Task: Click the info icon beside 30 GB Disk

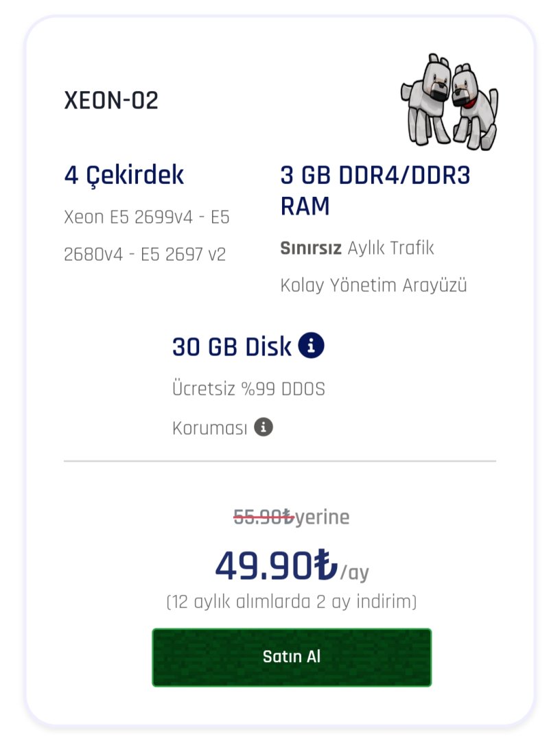Action: [x=312, y=346]
